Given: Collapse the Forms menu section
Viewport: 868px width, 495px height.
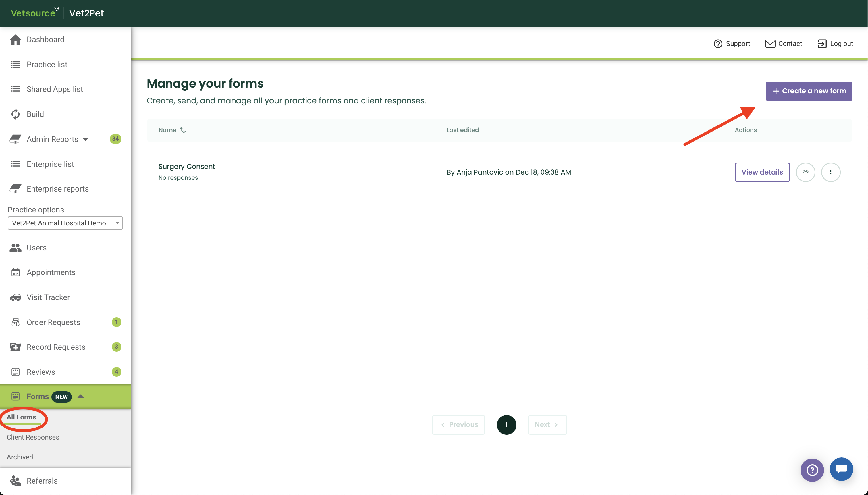Looking at the screenshot, I should (x=81, y=397).
